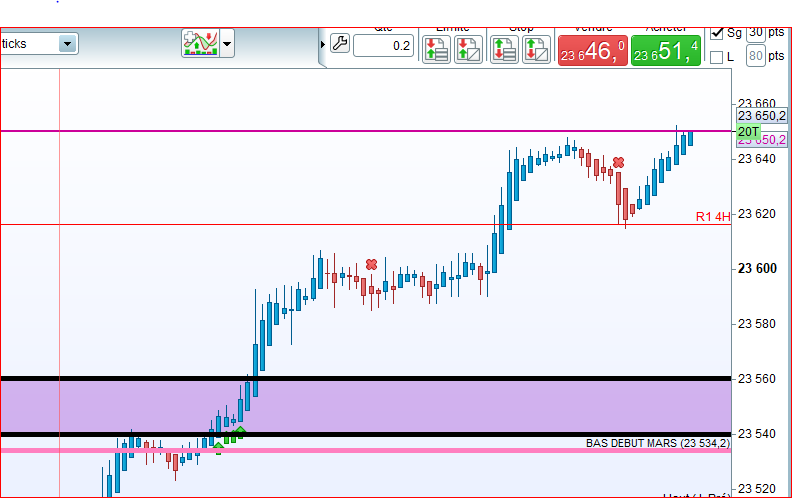
Task: Open the ticks timeframe dropdown
Action: pos(68,44)
